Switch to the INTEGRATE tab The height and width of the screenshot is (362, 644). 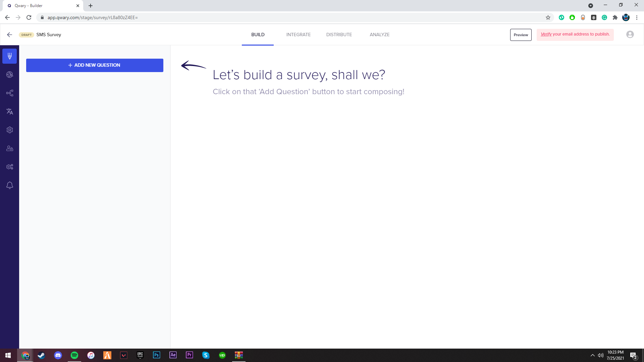pyautogui.click(x=298, y=35)
